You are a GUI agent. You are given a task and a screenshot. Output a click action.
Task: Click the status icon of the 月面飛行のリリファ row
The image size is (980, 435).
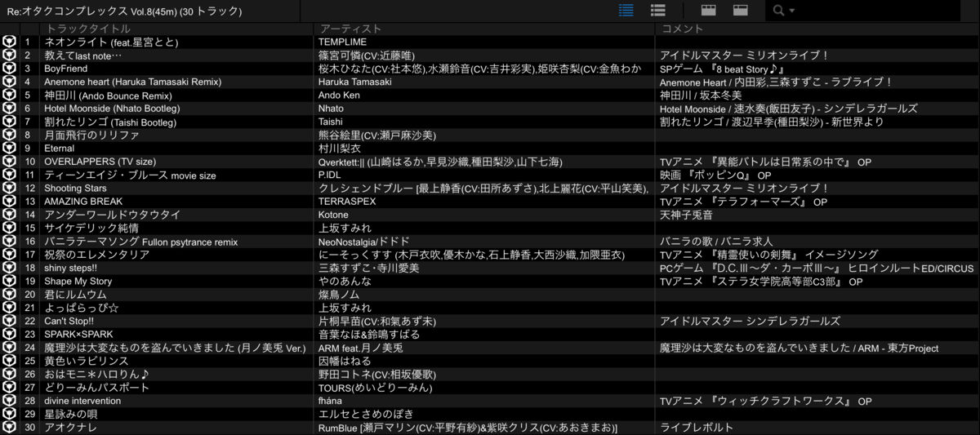click(9, 135)
